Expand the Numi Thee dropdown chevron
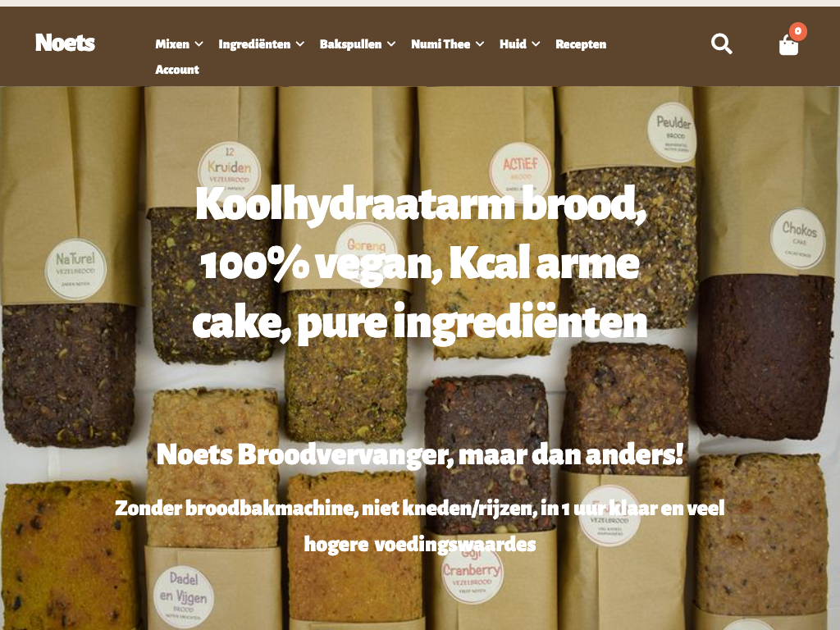This screenshot has height=630, width=840. pyautogui.click(x=480, y=44)
